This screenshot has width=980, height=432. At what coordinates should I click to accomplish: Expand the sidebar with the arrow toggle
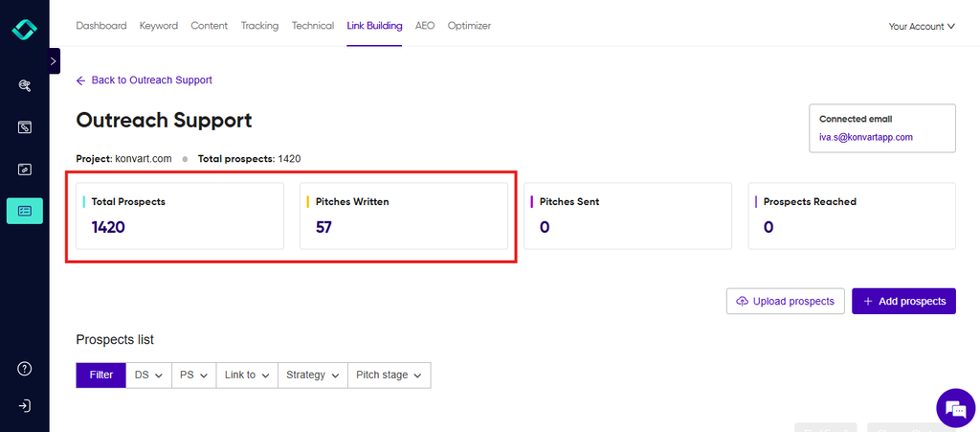[54, 61]
